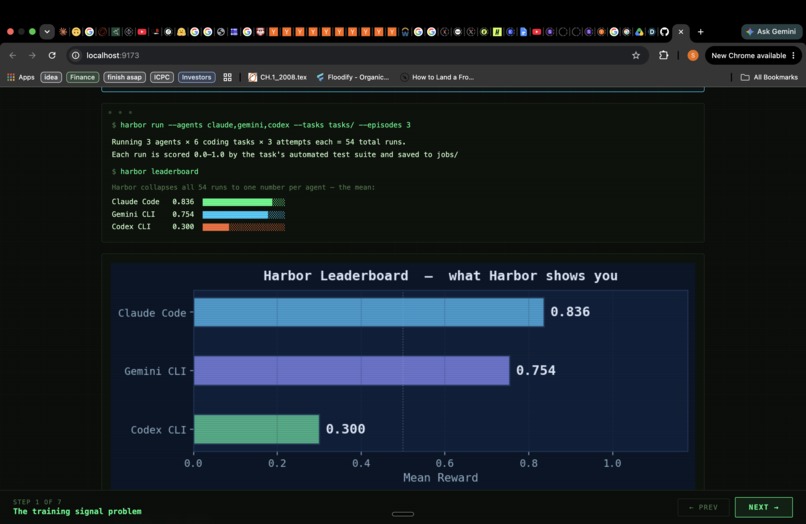Open a new tab with plus button
This screenshot has height=524, width=806.
[x=700, y=32]
